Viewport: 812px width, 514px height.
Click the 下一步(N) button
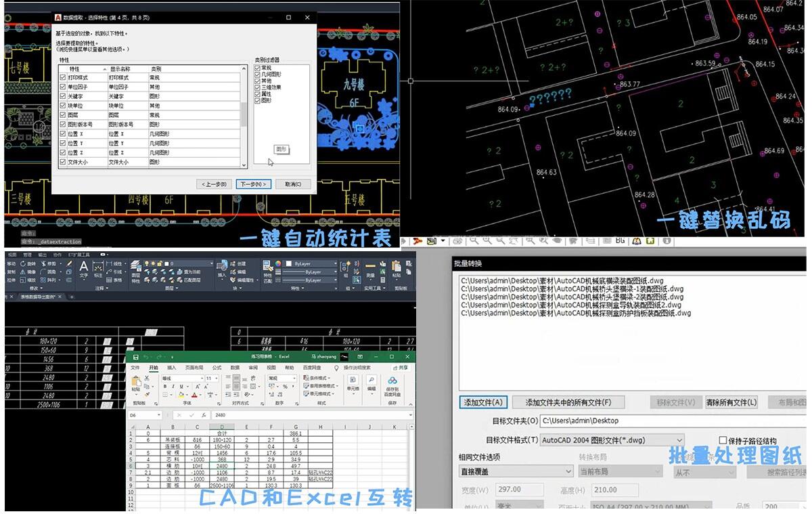tap(254, 184)
